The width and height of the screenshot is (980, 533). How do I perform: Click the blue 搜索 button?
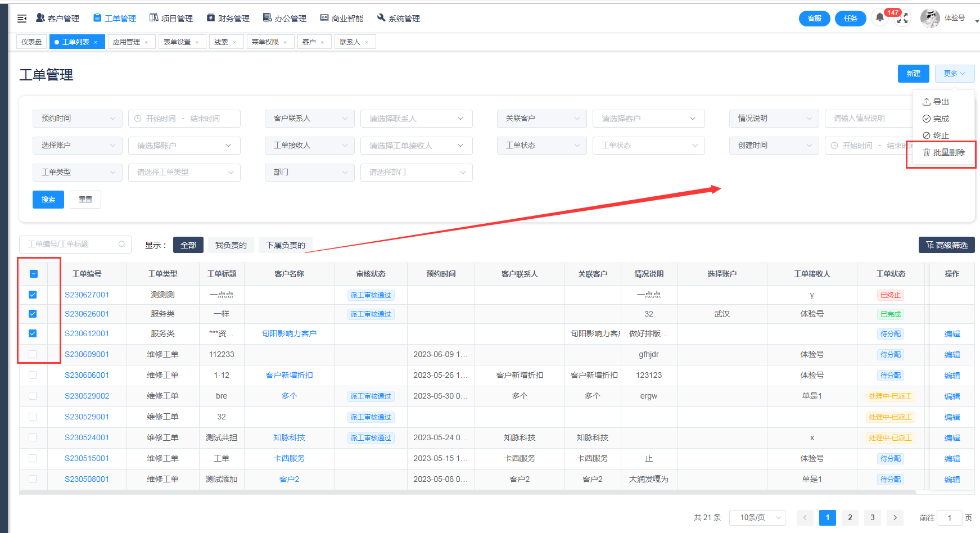(48, 200)
